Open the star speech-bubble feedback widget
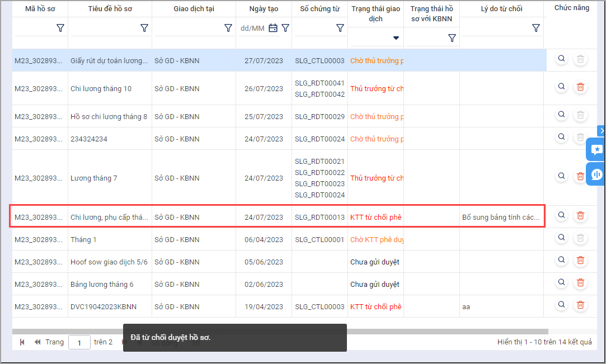Viewport: 606px width, 364px height. (x=596, y=149)
